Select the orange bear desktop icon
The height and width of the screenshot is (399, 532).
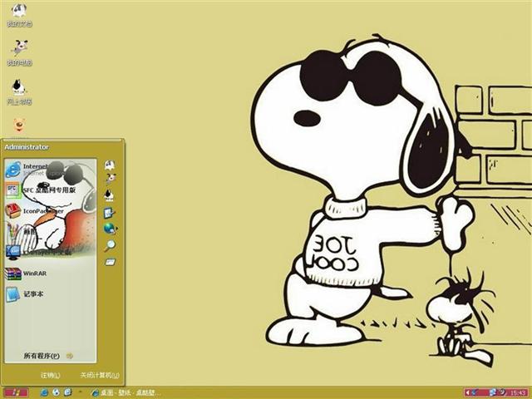click(19, 126)
